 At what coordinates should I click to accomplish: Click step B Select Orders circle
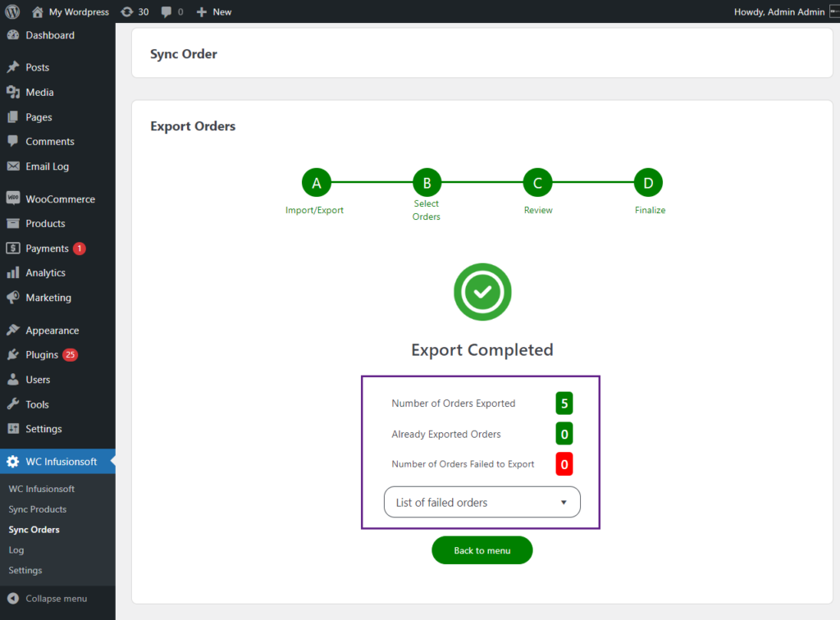[427, 183]
